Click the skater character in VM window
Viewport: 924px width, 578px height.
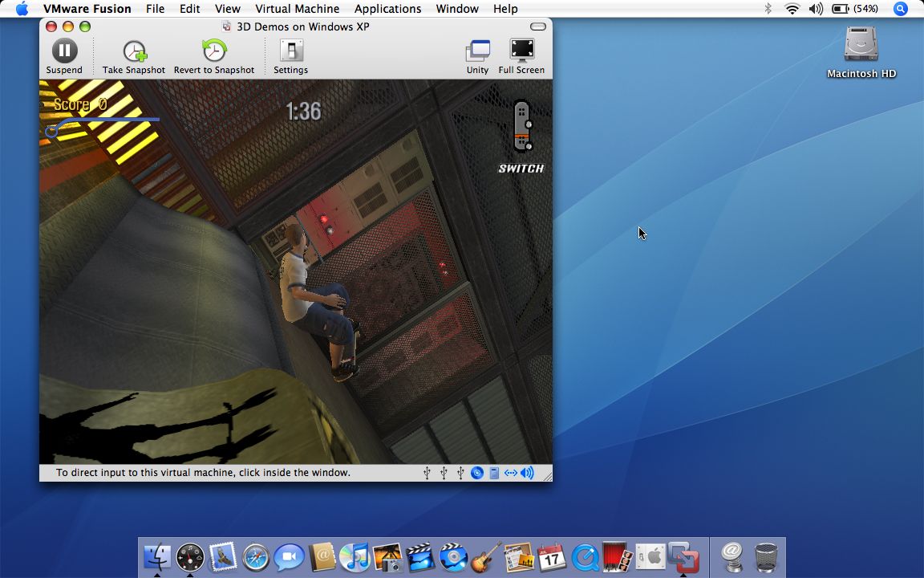pos(318,302)
